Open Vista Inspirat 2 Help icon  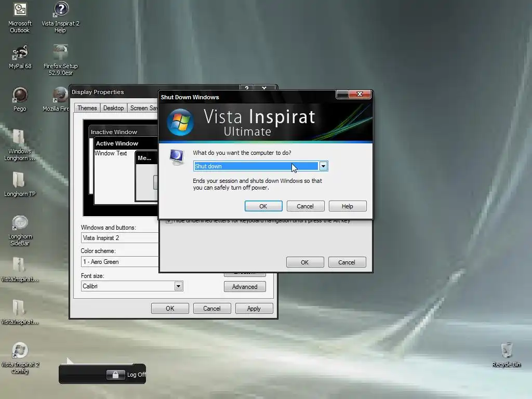point(60,18)
